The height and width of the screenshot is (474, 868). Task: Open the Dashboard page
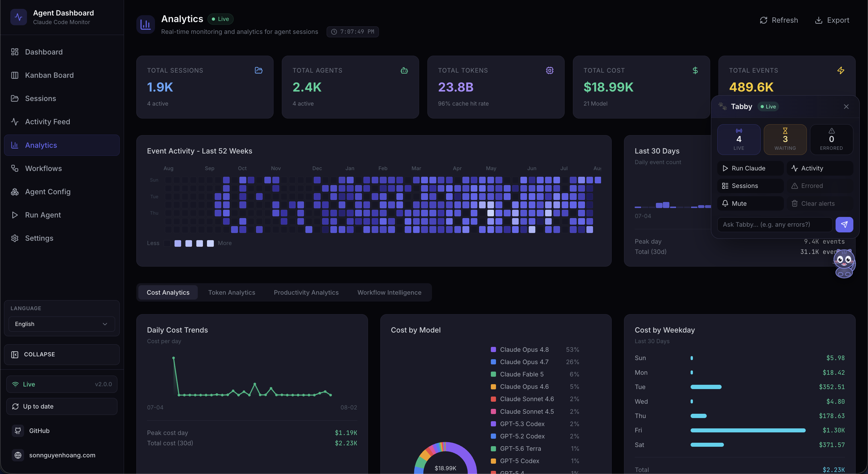click(62, 52)
